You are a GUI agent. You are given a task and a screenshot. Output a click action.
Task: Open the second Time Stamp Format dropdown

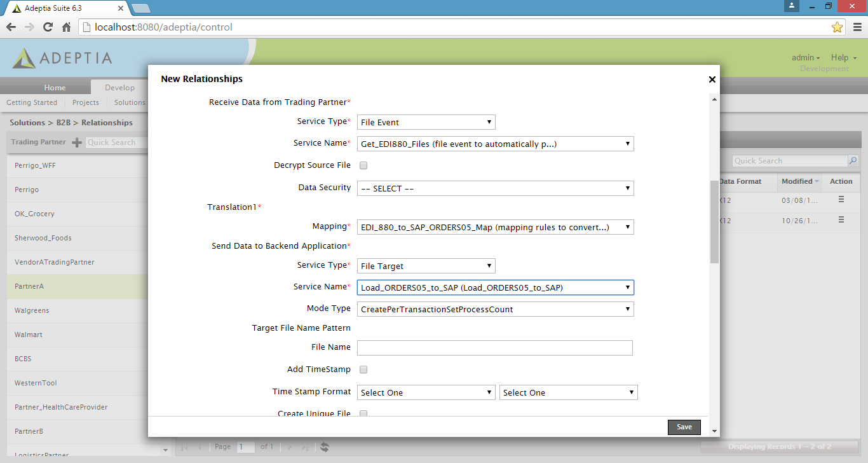point(568,392)
